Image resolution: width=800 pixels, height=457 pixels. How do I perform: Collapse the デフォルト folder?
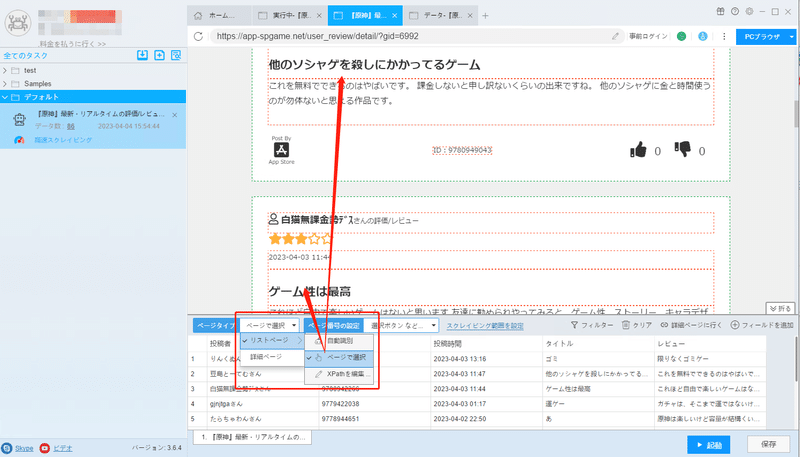[x=5, y=97]
